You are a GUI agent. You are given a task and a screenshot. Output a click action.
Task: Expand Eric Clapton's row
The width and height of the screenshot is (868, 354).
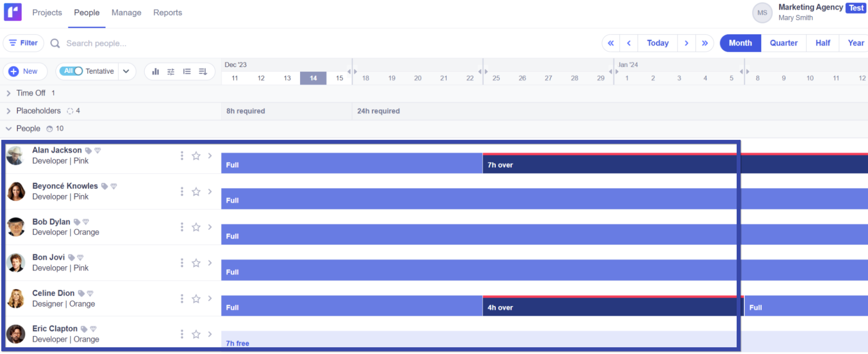point(210,334)
